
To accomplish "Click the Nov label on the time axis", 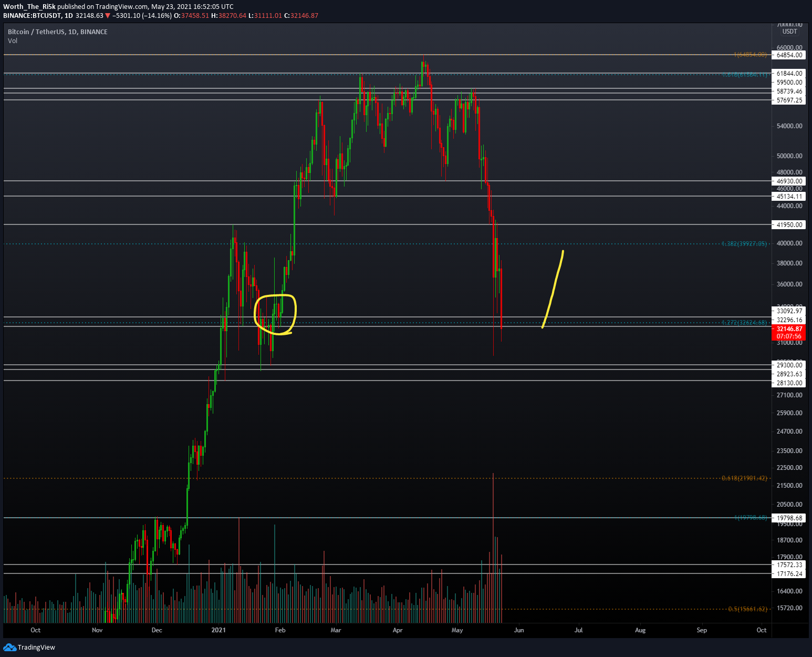I will click(x=97, y=630).
